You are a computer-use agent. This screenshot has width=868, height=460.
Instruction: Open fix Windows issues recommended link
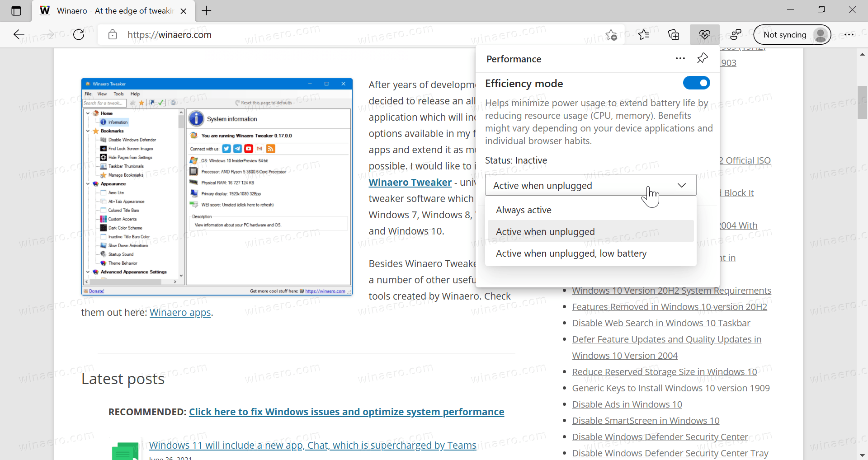click(346, 412)
